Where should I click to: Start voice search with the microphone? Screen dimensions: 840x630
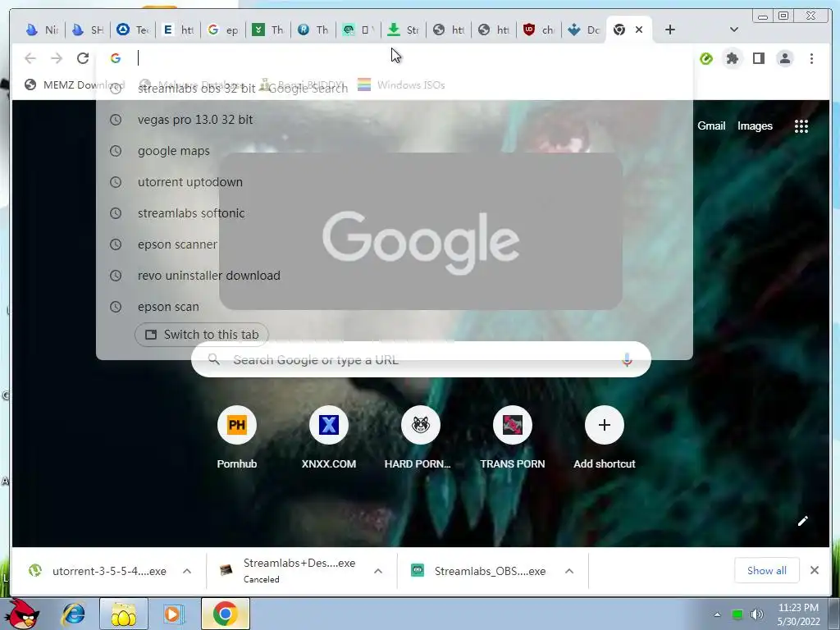click(627, 359)
